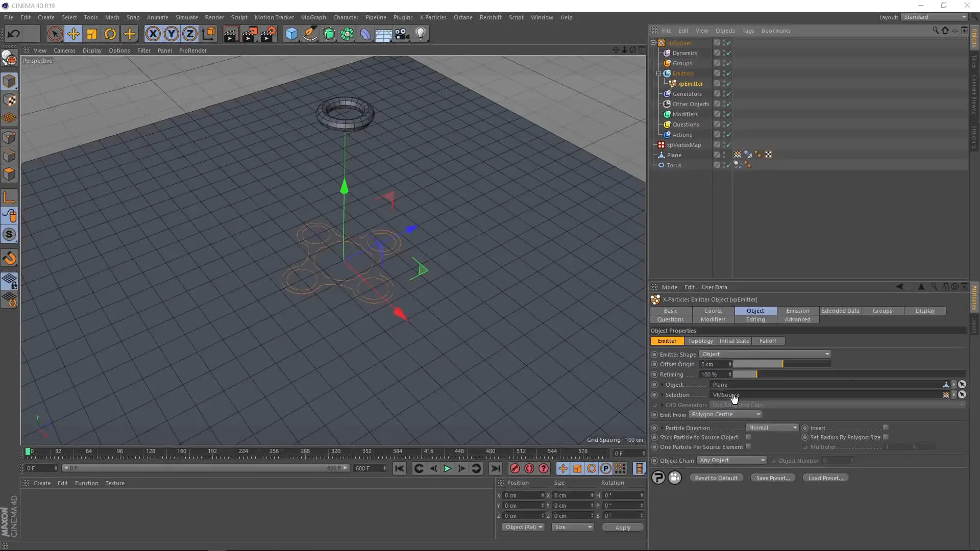The width and height of the screenshot is (980, 551).
Task: Add a Cube primitive object
Action: click(291, 34)
